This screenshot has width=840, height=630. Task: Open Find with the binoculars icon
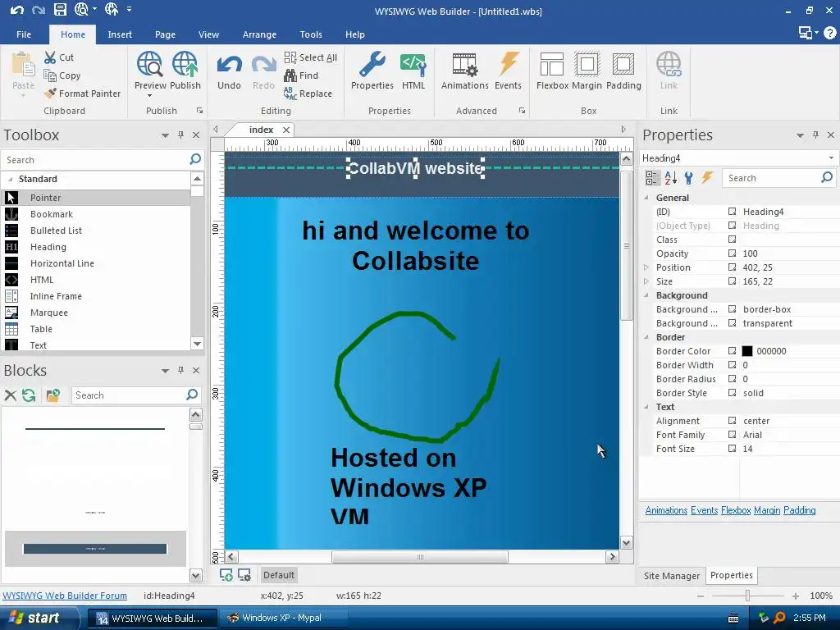point(290,75)
